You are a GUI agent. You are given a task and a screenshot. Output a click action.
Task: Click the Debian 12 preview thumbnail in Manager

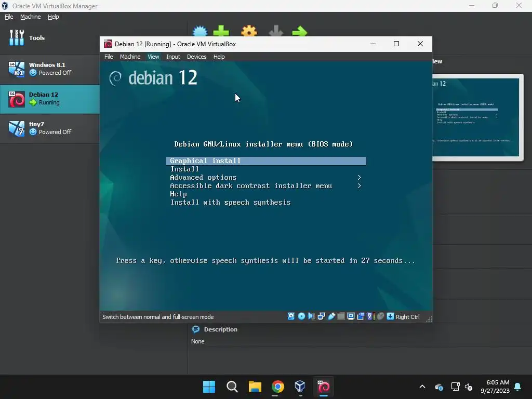point(478,117)
